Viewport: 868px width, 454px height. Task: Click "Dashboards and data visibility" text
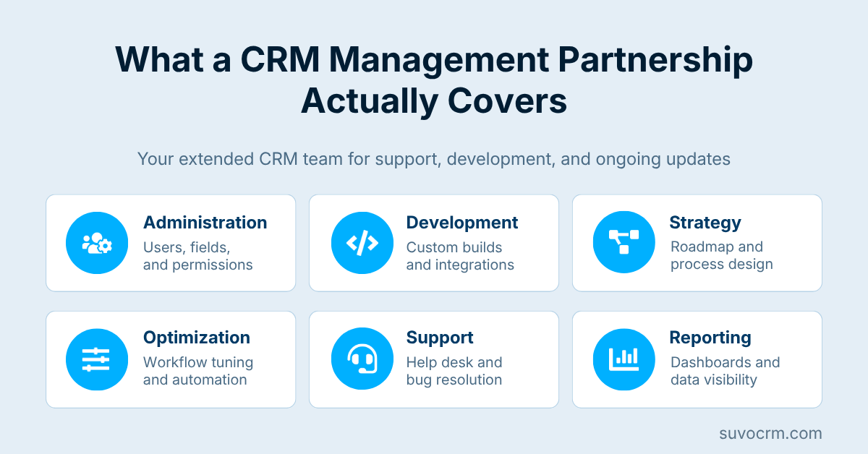point(726,371)
